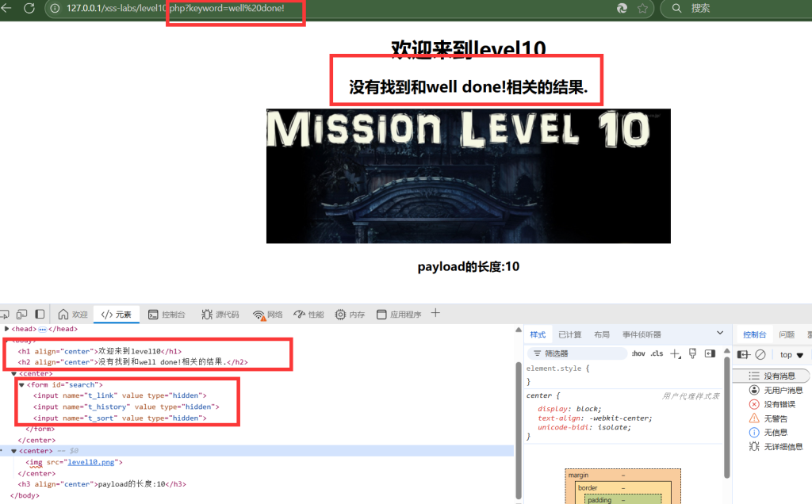Toggle the console sidebar icon
The width and height of the screenshot is (812, 504).
(x=744, y=354)
